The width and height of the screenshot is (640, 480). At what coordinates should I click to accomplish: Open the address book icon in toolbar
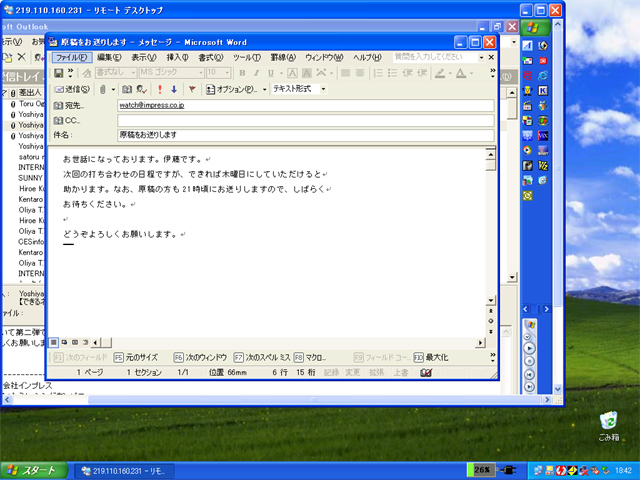point(124,88)
